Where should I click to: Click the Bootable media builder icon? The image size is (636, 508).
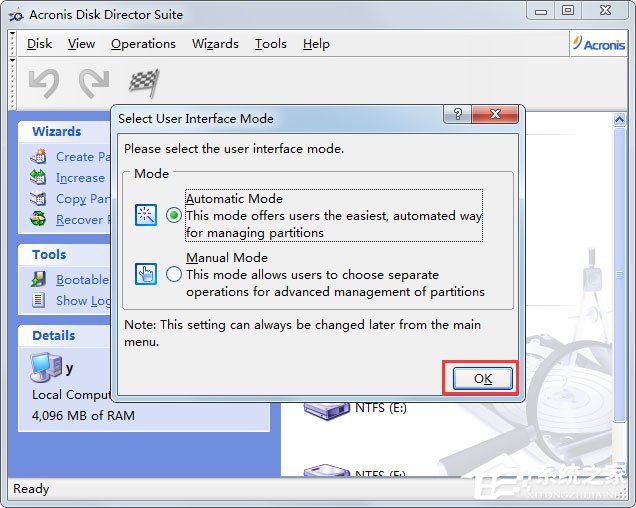(38, 280)
